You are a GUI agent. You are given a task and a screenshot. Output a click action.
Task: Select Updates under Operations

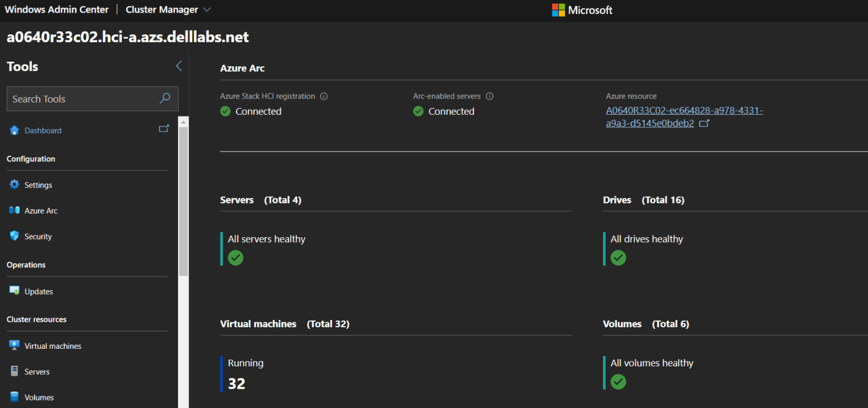39,292
